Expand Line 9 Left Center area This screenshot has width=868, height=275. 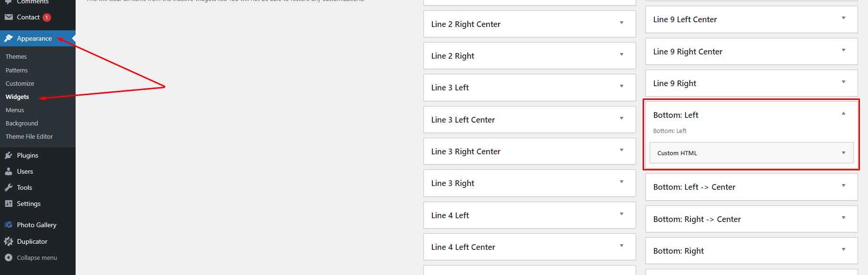(843, 18)
